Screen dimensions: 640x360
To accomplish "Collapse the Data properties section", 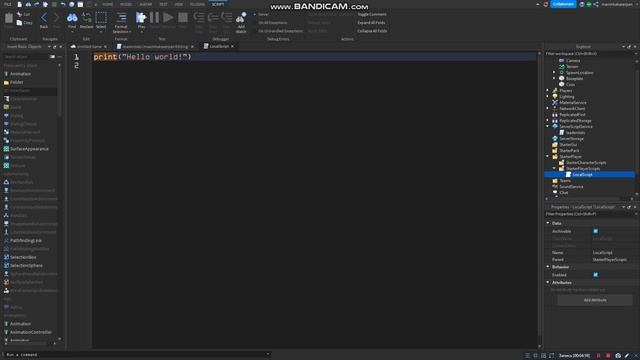I will click(x=548, y=223).
